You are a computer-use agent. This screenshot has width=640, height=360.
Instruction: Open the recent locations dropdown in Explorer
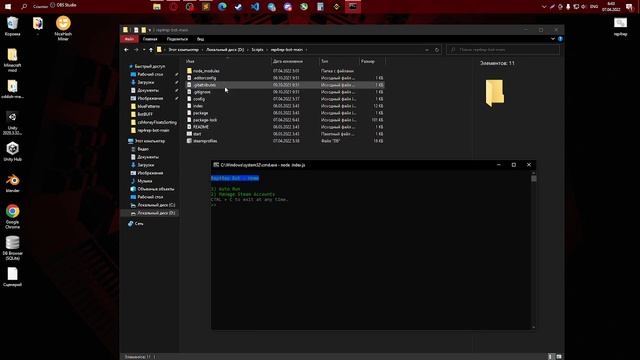click(x=144, y=50)
